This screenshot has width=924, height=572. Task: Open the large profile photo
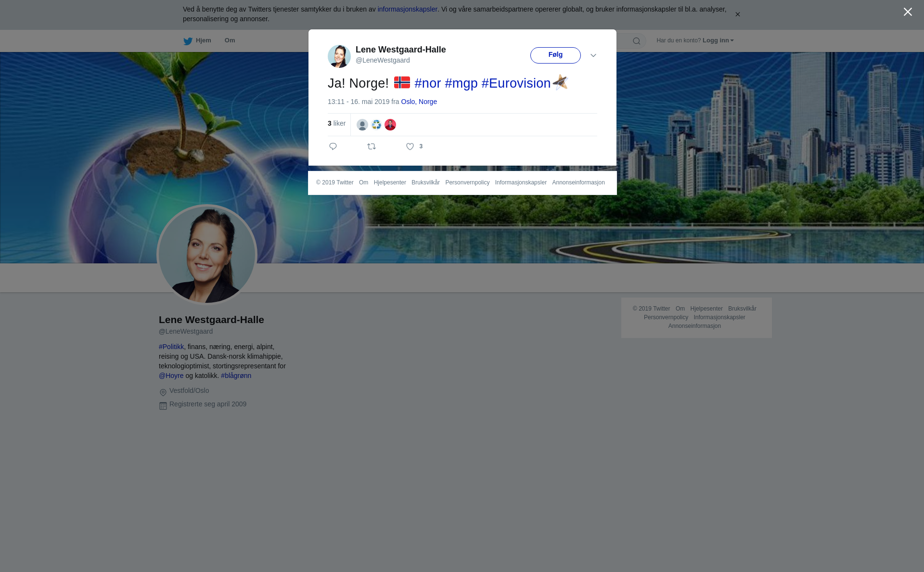[207, 255]
